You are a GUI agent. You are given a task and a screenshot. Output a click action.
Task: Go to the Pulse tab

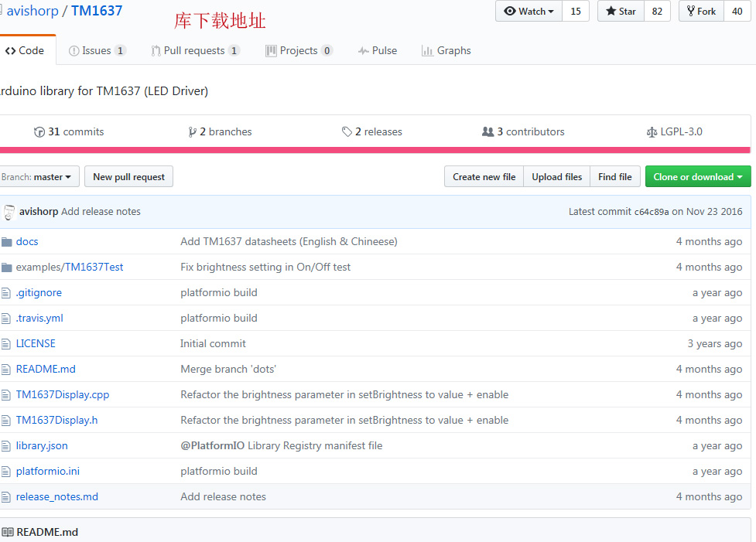[x=378, y=50]
